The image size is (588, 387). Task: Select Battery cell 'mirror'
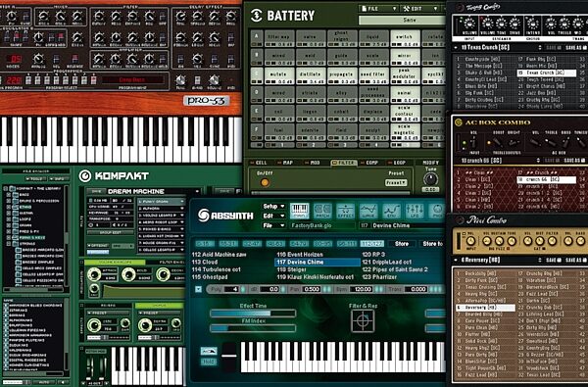pos(405,58)
